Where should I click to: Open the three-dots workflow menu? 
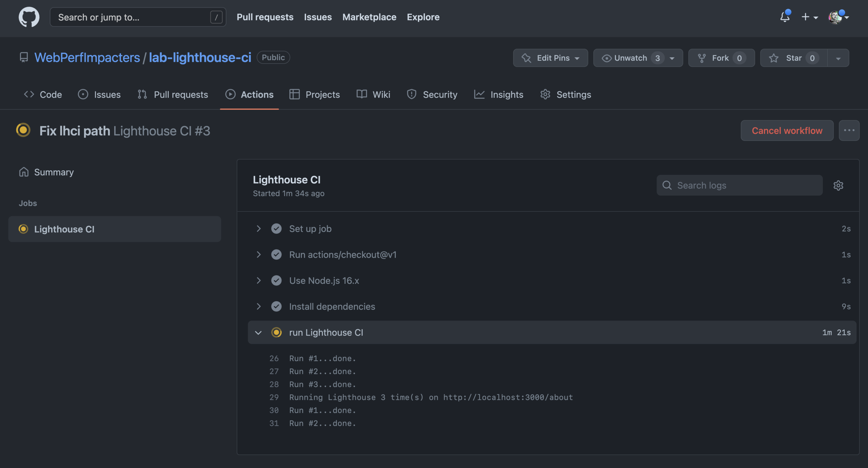pos(849,130)
